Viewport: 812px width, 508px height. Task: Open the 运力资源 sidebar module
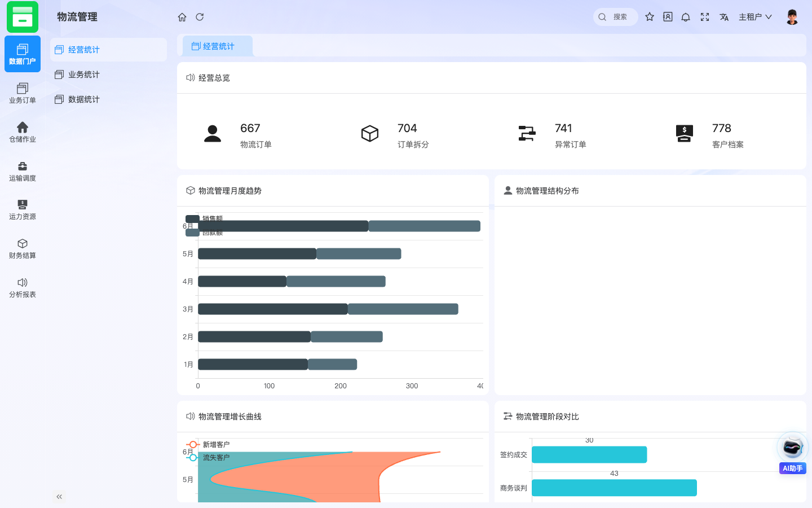(x=23, y=209)
